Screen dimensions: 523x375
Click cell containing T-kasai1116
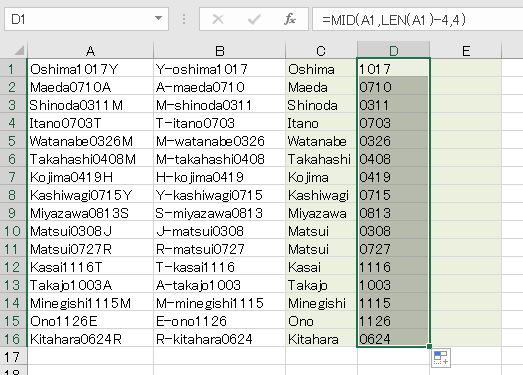(x=219, y=267)
